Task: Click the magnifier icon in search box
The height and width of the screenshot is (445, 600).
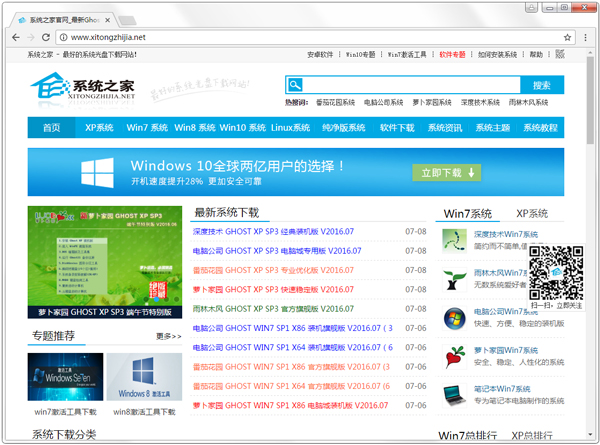Action: [x=295, y=85]
